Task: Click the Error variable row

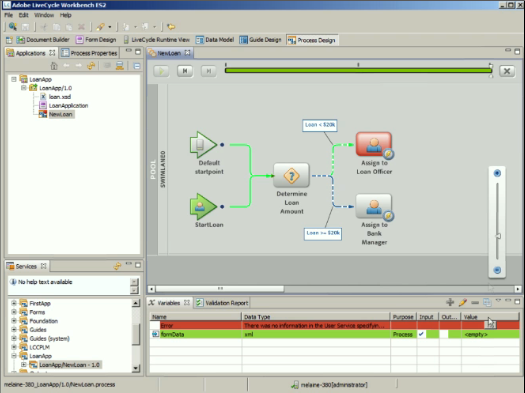Action: click(334, 325)
